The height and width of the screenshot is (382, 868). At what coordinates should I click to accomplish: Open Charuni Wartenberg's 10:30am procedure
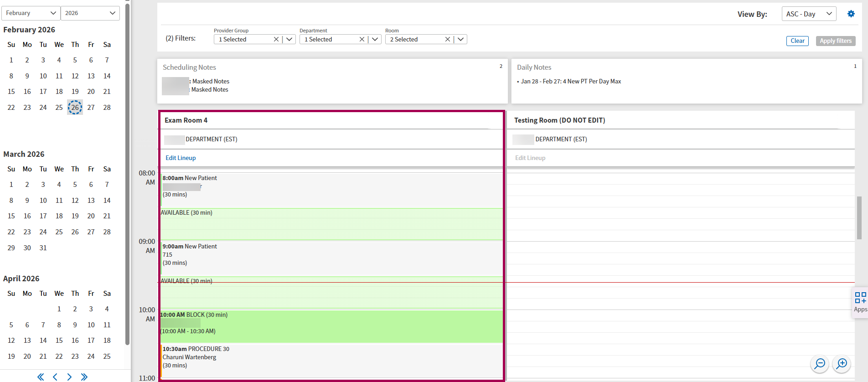pos(331,361)
